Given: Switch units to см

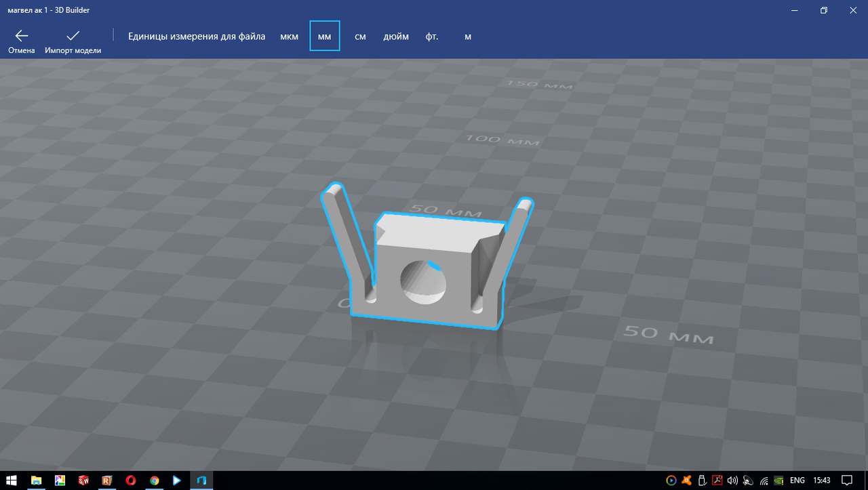Looking at the screenshot, I should click(x=360, y=37).
